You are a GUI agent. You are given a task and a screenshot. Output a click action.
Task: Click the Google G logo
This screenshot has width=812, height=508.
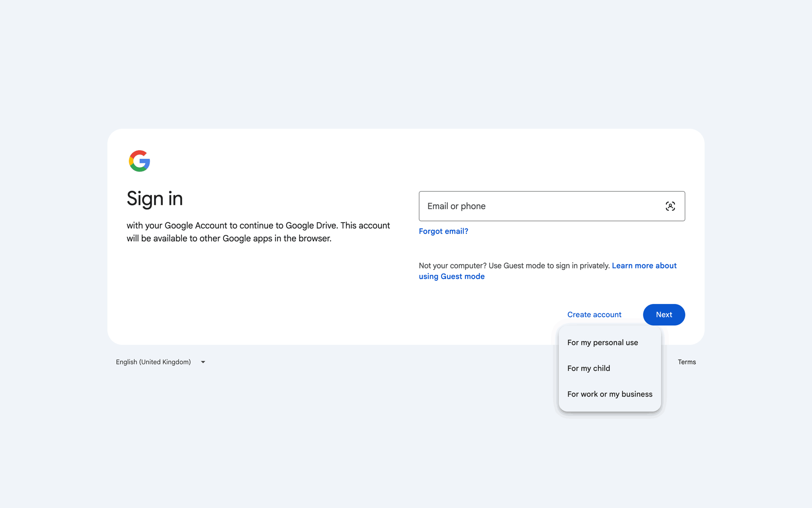[x=140, y=161]
